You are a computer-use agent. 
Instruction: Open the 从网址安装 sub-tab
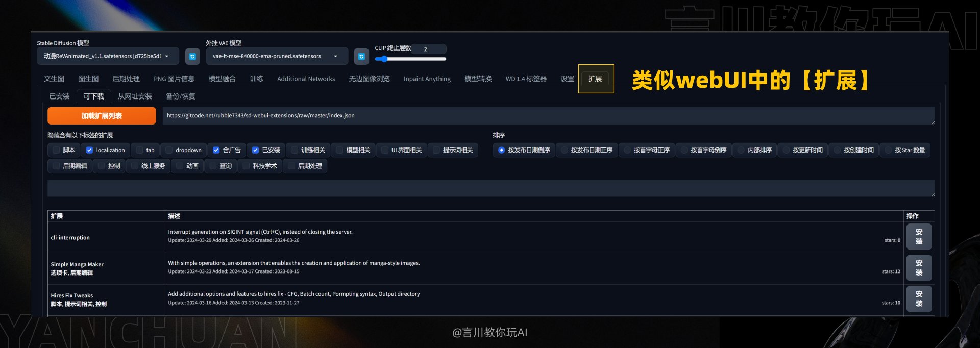[135, 96]
